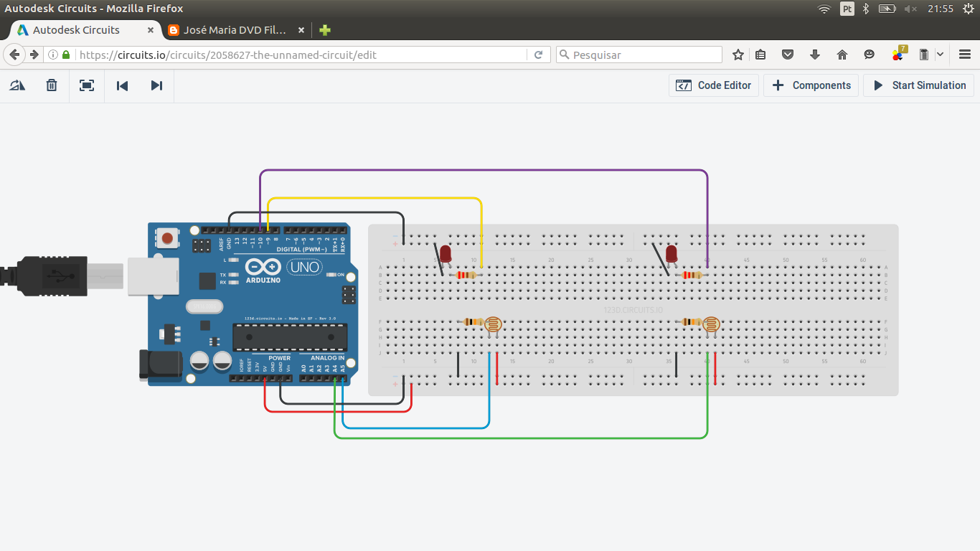The width and height of the screenshot is (980, 551).
Task: Focus the circuits.io URL field
Action: 300,55
